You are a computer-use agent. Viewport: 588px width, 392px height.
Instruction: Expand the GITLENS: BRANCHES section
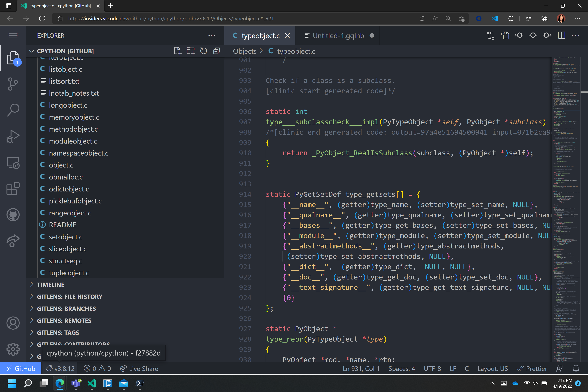pyautogui.click(x=66, y=309)
